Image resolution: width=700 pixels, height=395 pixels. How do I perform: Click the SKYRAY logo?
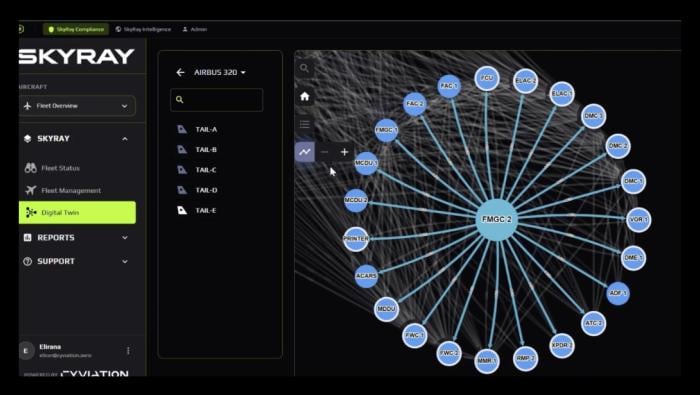point(76,57)
